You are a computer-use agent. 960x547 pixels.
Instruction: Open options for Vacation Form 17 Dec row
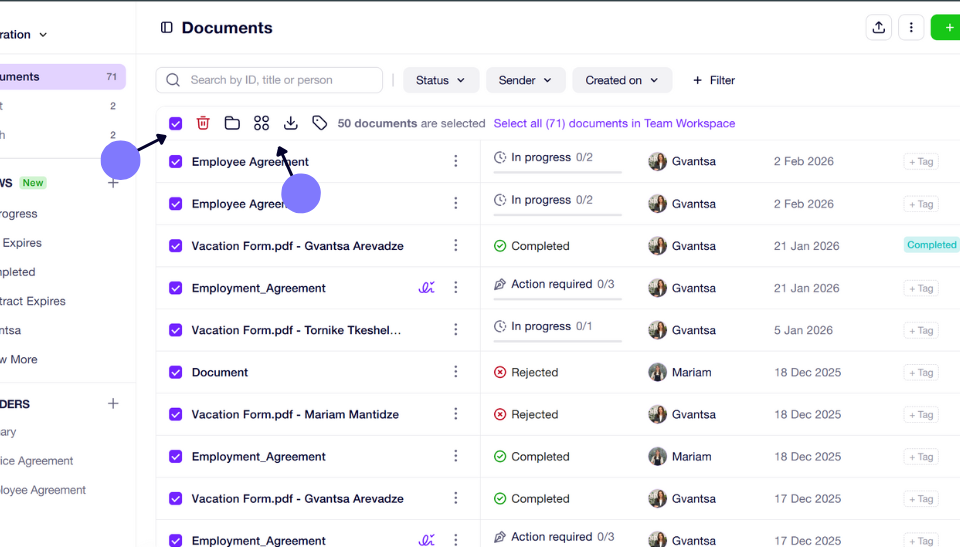pyautogui.click(x=456, y=498)
